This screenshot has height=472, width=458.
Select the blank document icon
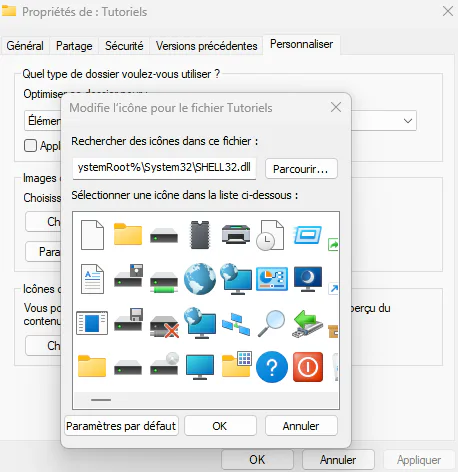[x=92, y=235]
